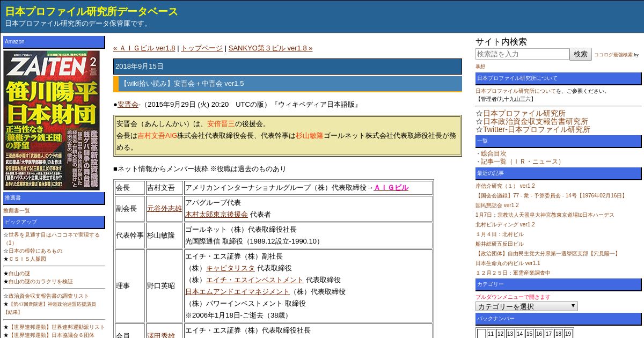Open the トップページ link
This screenshot has width=644, height=338.
(x=201, y=48)
